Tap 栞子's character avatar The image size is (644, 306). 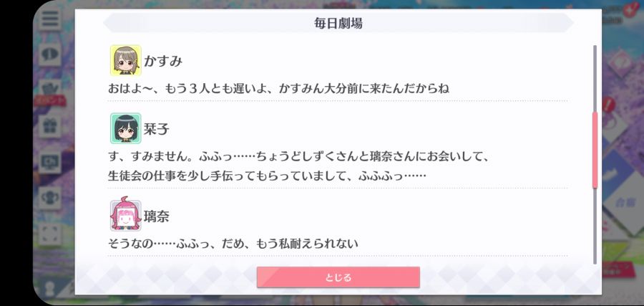126,128
